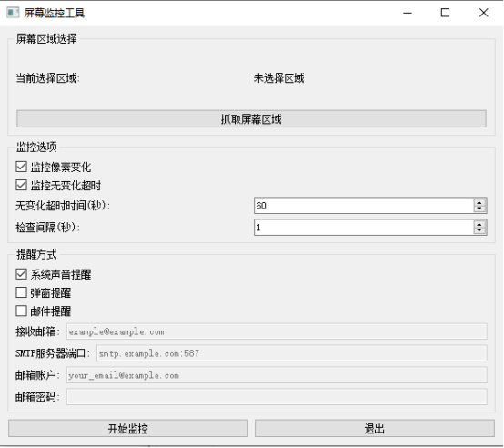
Task: Focus the SMTP服务器端口 input field
Action: (x=292, y=353)
